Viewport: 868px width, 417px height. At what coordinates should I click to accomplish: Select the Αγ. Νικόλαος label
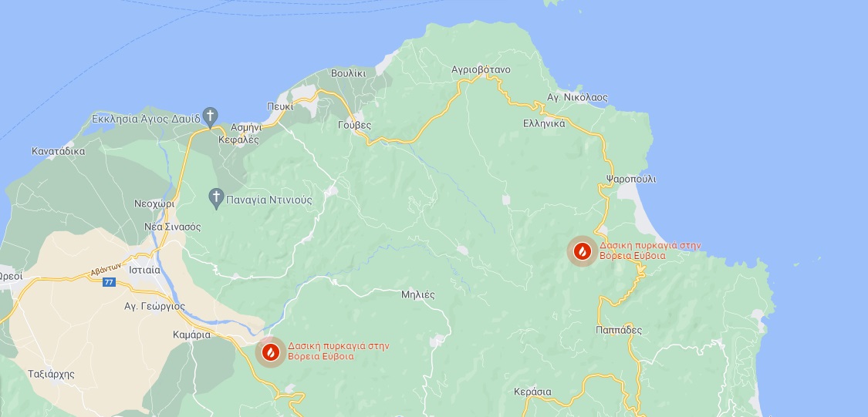pos(577,97)
